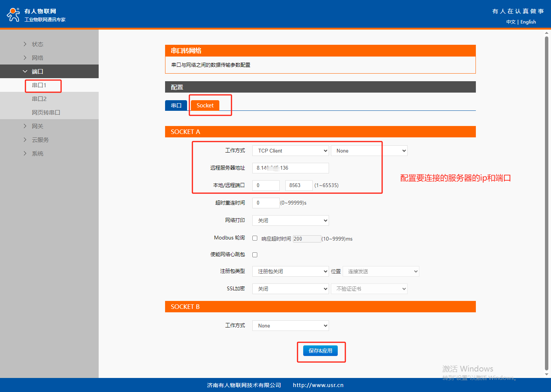The width and height of the screenshot is (551, 392).
Task: Expand the 状态 menu chevron
Action: [x=25, y=44]
